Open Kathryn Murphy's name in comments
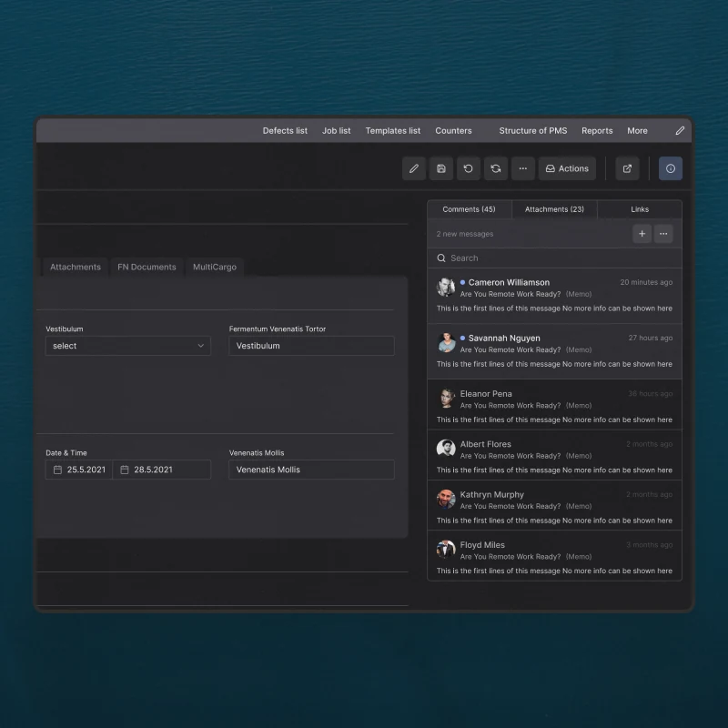 492,495
